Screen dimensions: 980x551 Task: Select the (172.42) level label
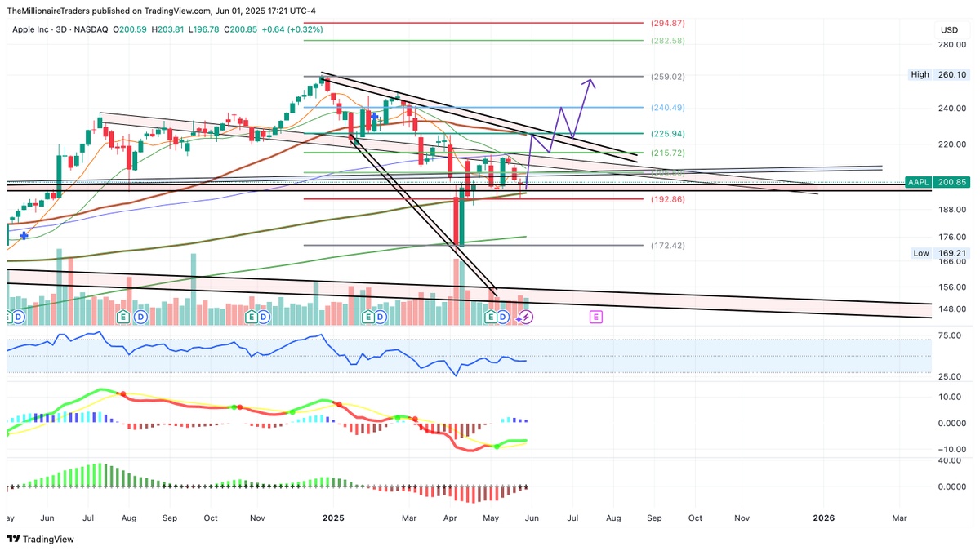667,245
